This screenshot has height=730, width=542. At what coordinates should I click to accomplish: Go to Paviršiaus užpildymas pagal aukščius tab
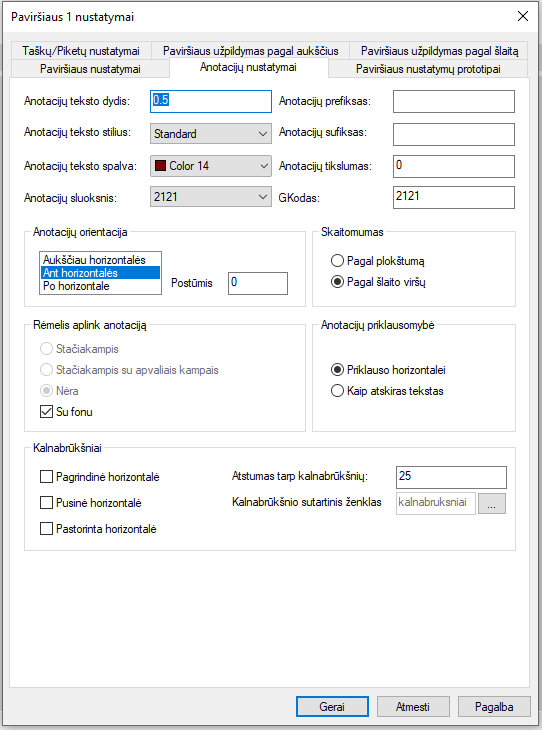(x=251, y=51)
